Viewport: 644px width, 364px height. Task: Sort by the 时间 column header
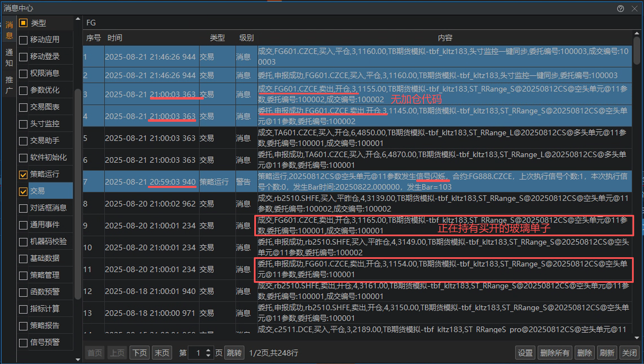click(115, 38)
